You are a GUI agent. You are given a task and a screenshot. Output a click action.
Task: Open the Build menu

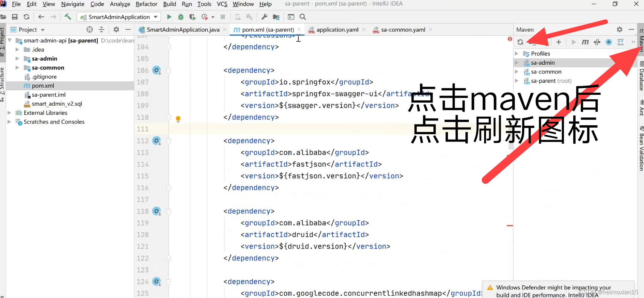click(x=169, y=4)
